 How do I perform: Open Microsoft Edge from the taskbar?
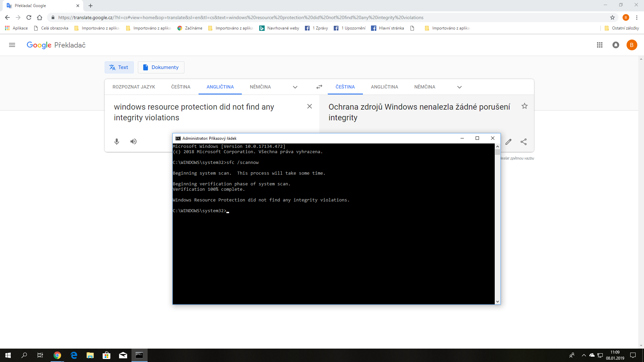tap(74, 355)
